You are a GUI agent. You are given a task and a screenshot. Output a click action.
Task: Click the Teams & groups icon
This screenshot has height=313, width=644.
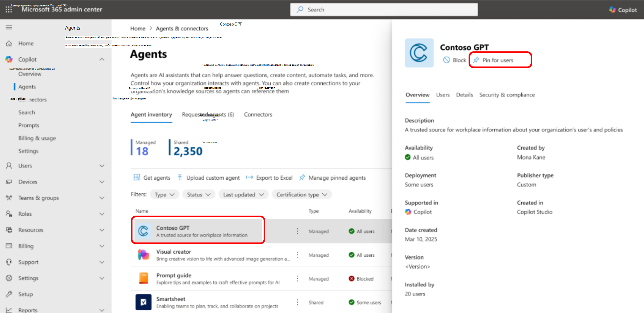[9, 198]
